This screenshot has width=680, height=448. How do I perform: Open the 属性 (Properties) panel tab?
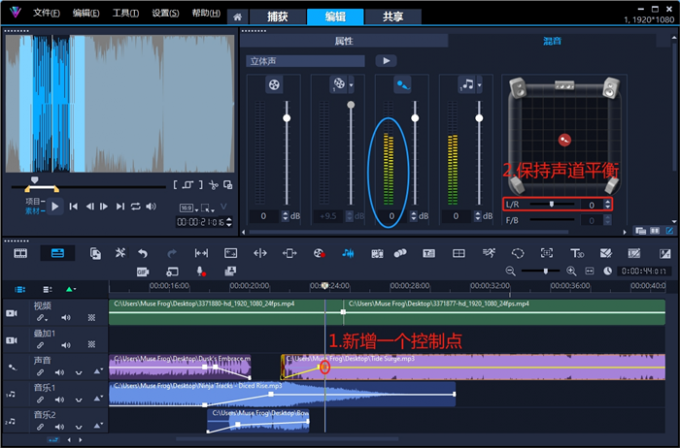pyautogui.click(x=343, y=41)
